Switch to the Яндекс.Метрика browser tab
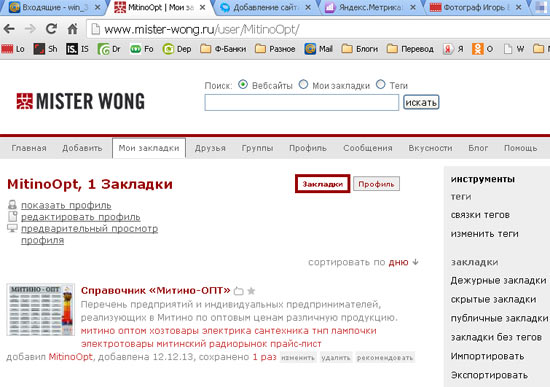The height and width of the screenshot is (387, 550). tap(371, 7)
